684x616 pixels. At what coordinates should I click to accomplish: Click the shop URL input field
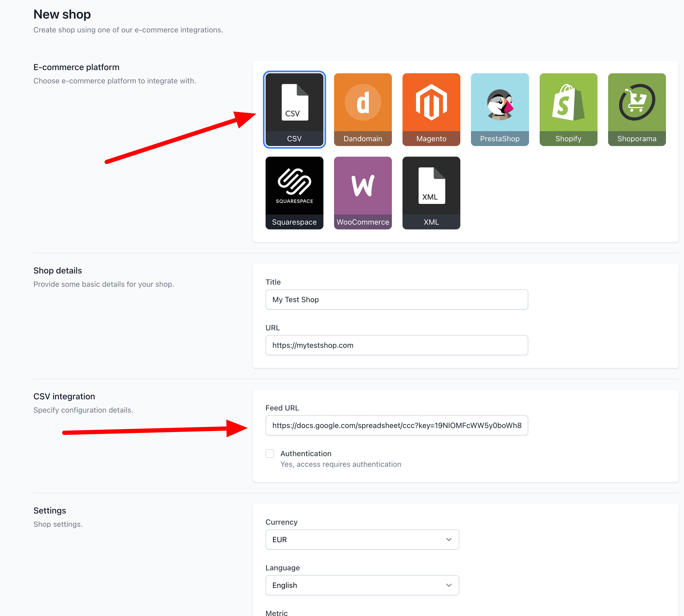point(396,345)
